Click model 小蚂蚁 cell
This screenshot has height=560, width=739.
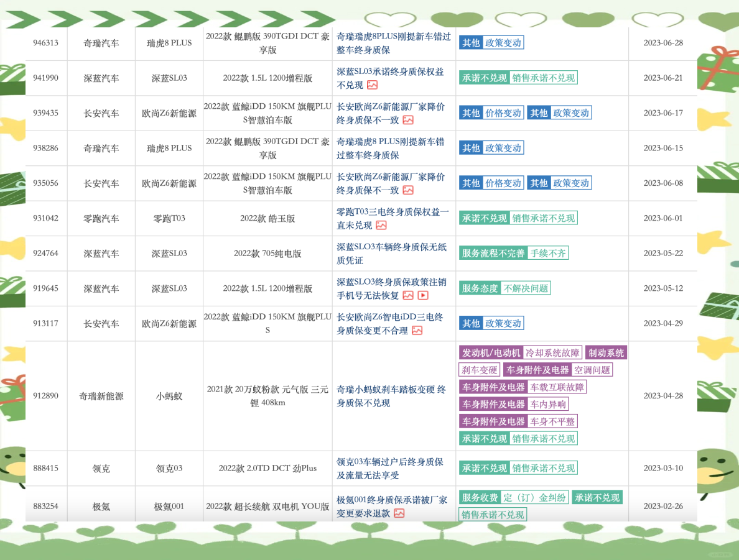point(169,396)
